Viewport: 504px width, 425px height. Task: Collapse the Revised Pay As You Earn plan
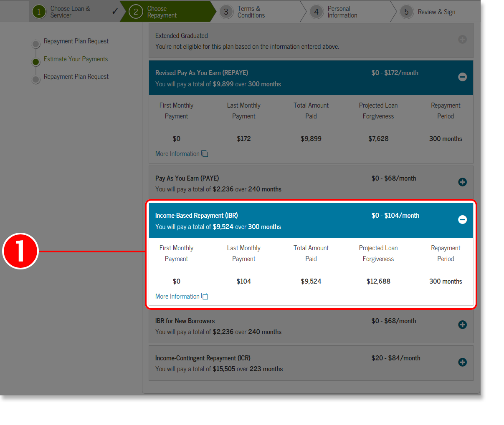[x=462, y=77]
